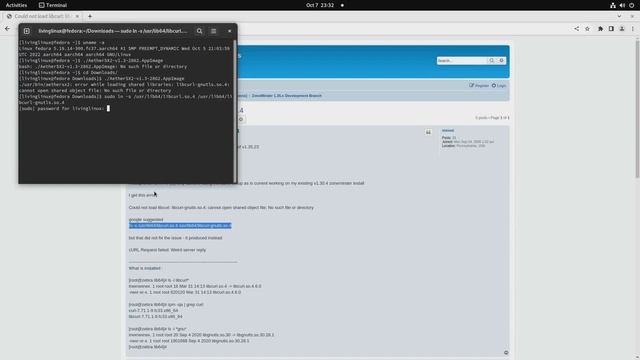Open a new tab in the terminal window

27,31
